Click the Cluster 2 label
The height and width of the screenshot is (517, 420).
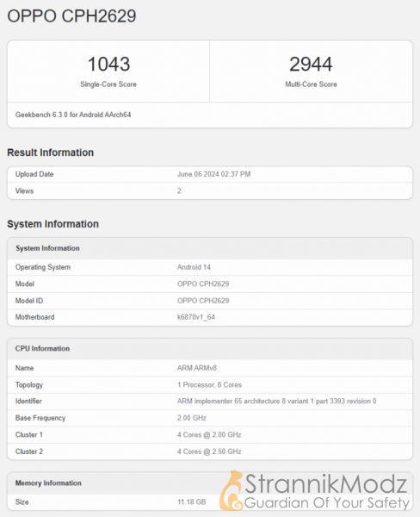[29, 452]
